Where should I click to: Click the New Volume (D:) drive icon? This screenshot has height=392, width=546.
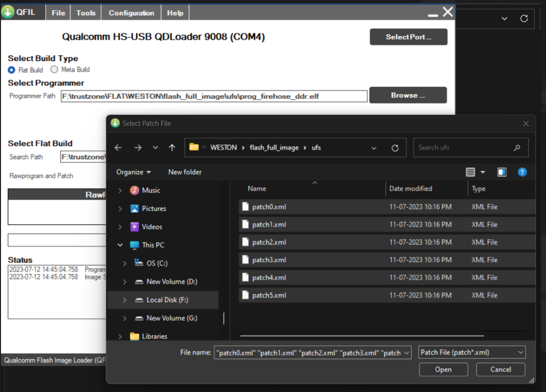pyautogui.click(x=139, y=281)
